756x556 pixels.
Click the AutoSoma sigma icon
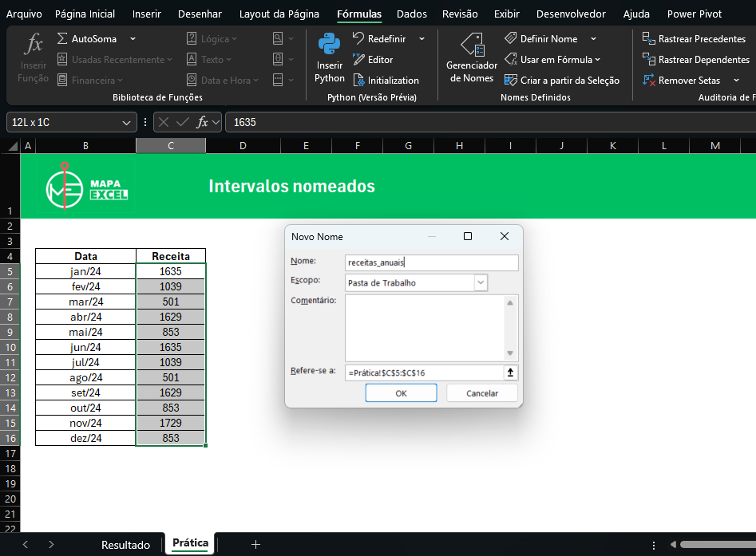coord(61,38)
